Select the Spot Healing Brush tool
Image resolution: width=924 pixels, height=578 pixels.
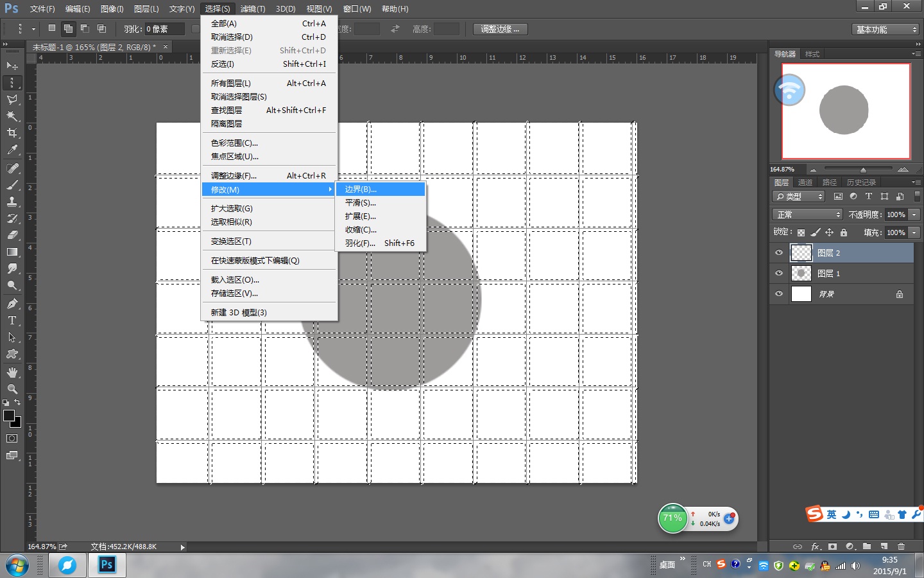12,168
